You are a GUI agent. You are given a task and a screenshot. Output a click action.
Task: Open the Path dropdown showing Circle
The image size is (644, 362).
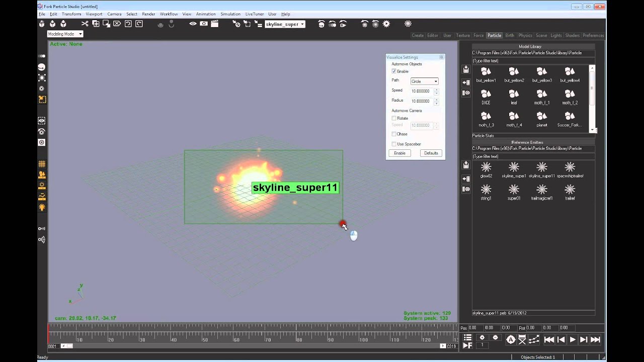pos(424,81)
